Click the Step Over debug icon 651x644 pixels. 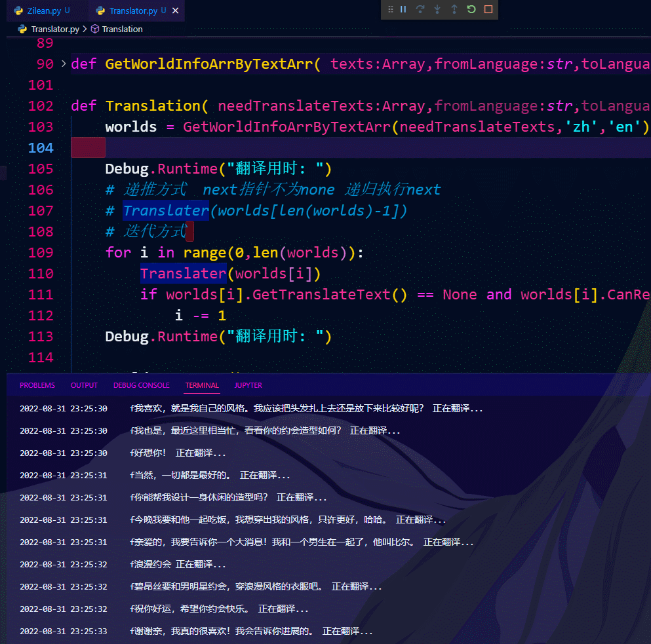(x=420, y=9)
